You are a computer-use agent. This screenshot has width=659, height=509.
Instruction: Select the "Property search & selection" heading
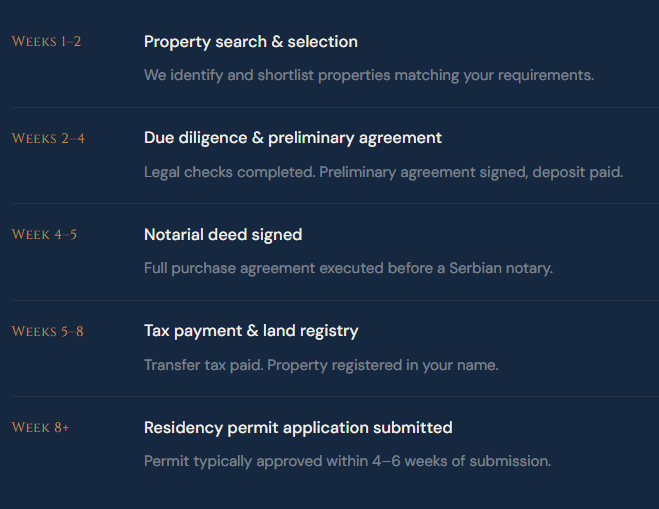click(x=250, y=42)
